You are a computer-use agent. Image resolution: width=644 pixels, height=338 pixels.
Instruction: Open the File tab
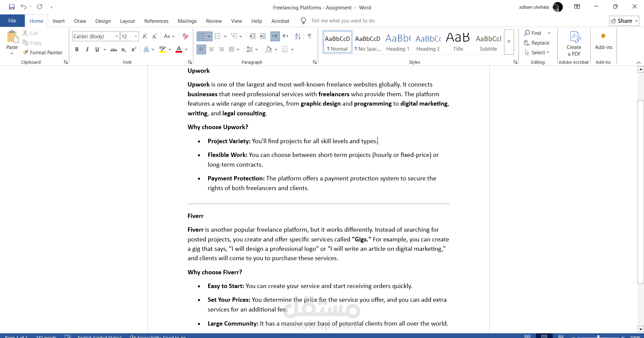12,21
